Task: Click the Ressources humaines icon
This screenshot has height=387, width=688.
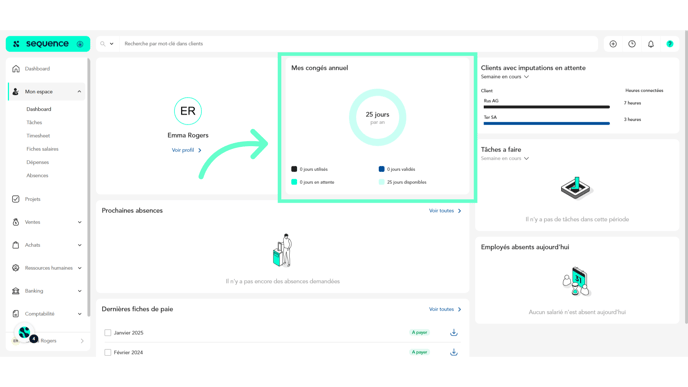Action: (x=16, y=268)
